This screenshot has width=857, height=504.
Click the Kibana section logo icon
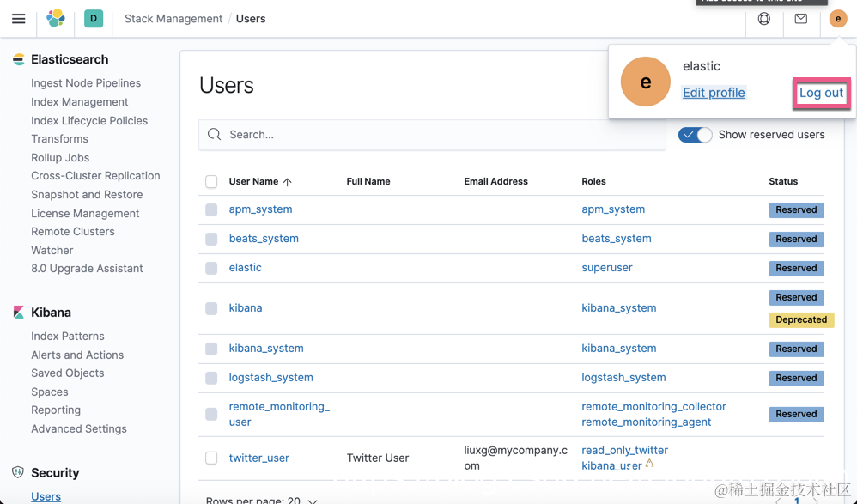point(19,313)
